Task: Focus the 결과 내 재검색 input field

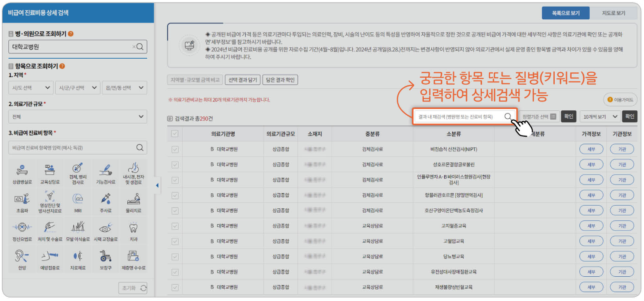Action: click(x=465, y=117)
